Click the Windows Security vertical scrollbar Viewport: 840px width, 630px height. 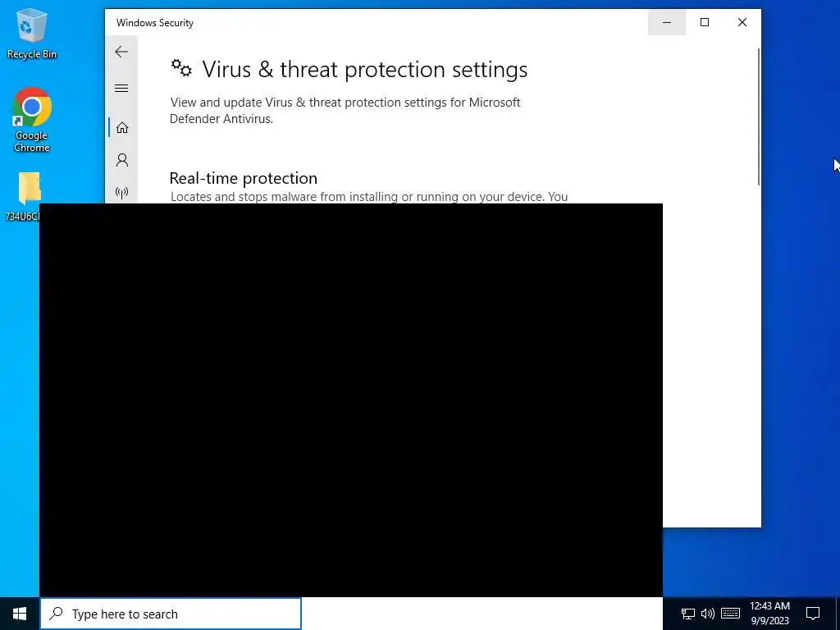click(759, 116)
